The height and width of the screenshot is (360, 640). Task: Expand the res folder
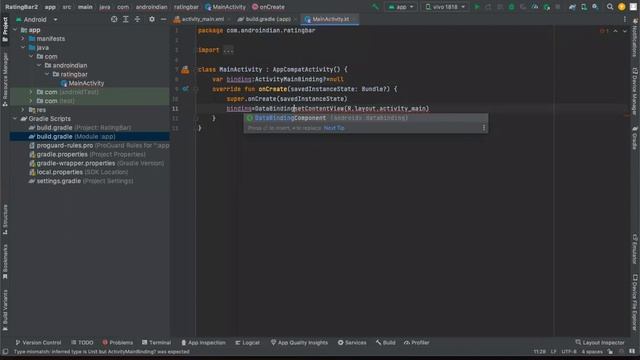tap(23, 110)
